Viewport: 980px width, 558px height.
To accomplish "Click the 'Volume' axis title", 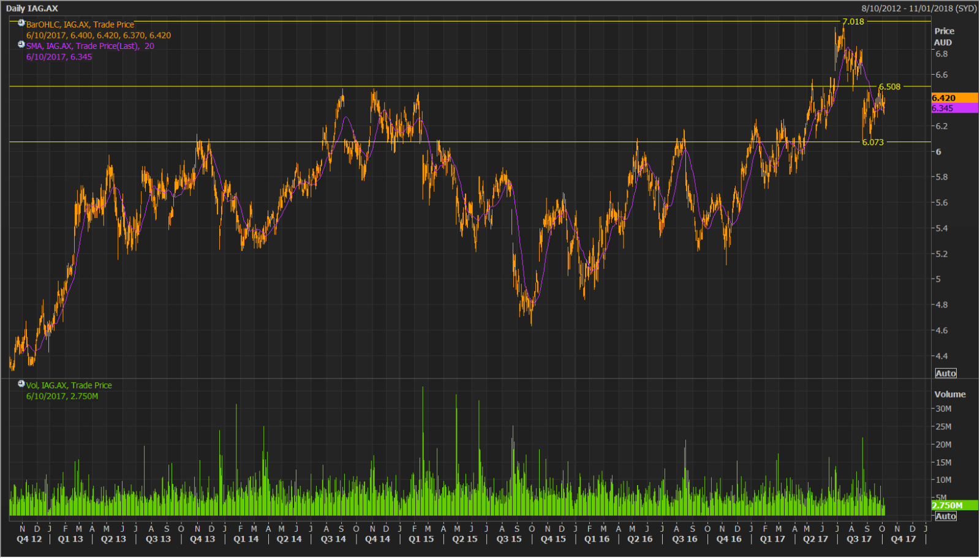I will coord(950,394).
